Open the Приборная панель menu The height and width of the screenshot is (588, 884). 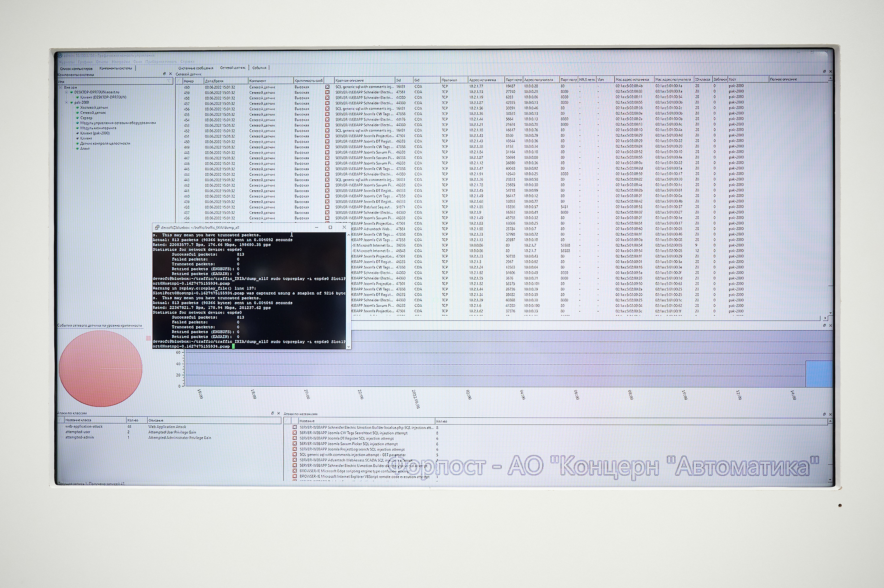161,62
